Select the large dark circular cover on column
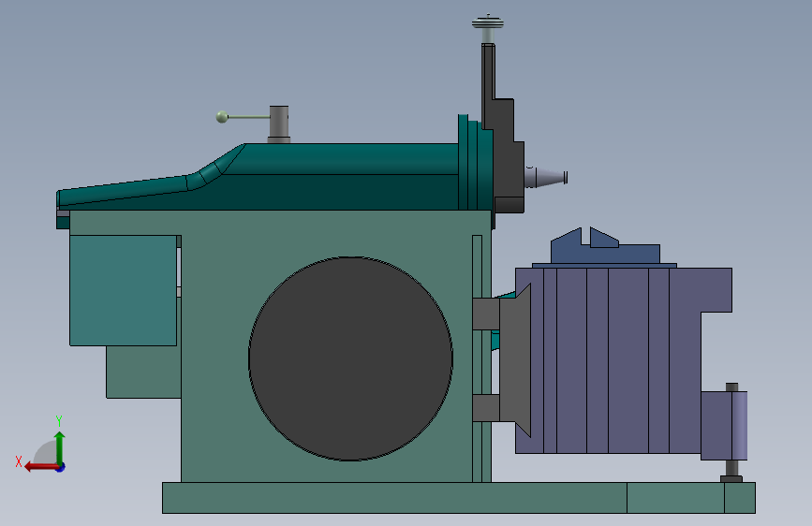Screen dimensions: 812x526 (x=350, y=358)
